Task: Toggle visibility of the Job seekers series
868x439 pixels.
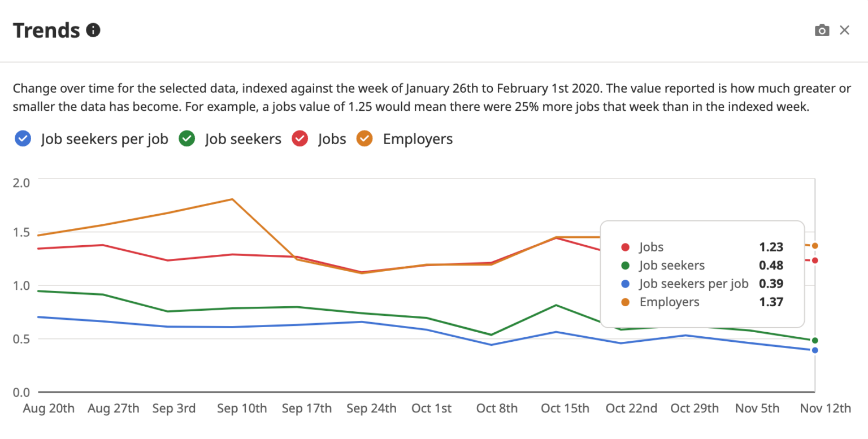Action: coord(243,138)
